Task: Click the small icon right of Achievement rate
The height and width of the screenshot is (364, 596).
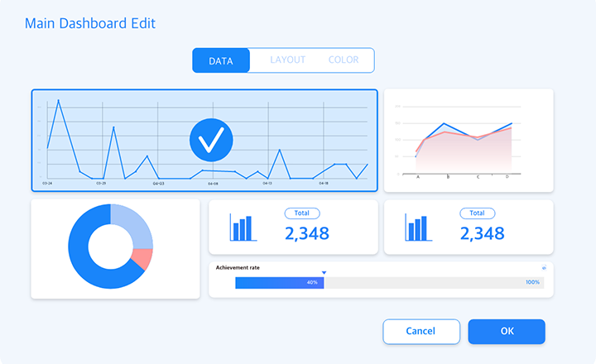Action: pos(544,268)
